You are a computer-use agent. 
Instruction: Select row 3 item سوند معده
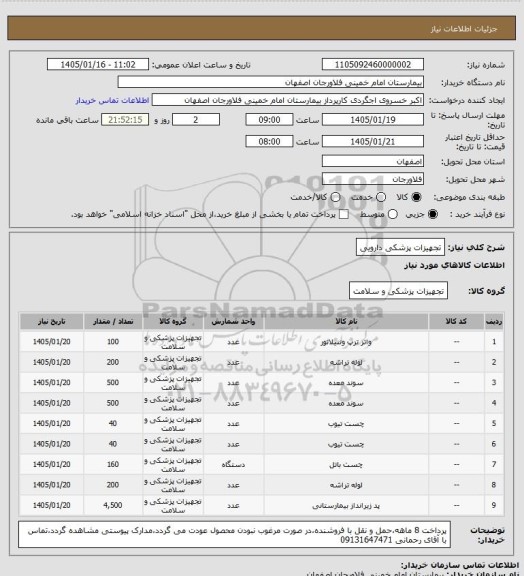pos(346,383)
